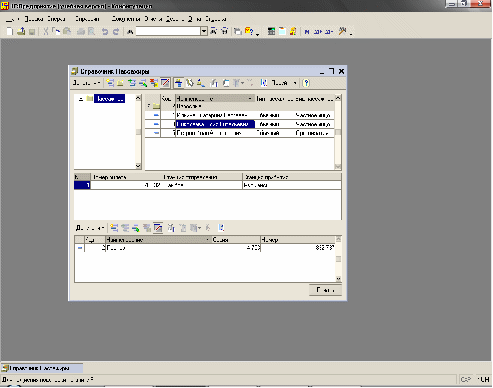Select the third passenger row in the list

click(239, 133)
